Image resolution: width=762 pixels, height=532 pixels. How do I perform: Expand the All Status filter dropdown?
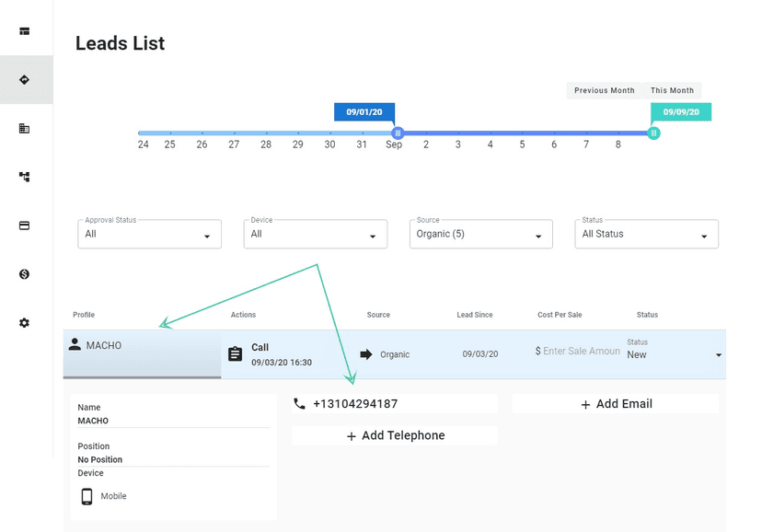[647, 235]
